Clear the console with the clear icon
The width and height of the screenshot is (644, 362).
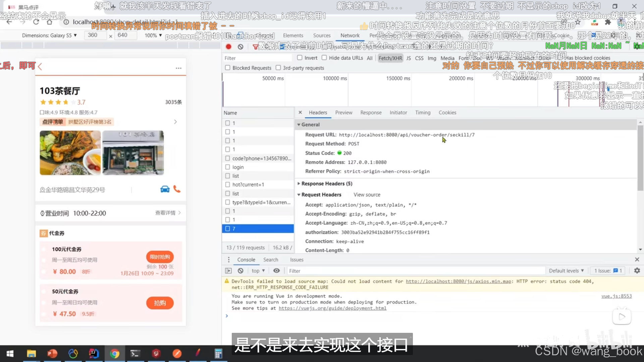(x=240, y=270)
